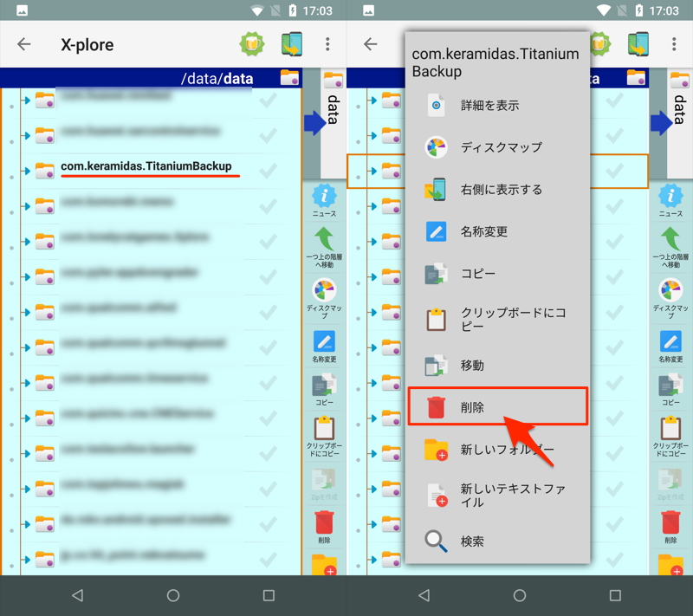The image size is (693, 616).
Task: Switch to the data pane via blue arrow, left screen
Action: point(313,122)
